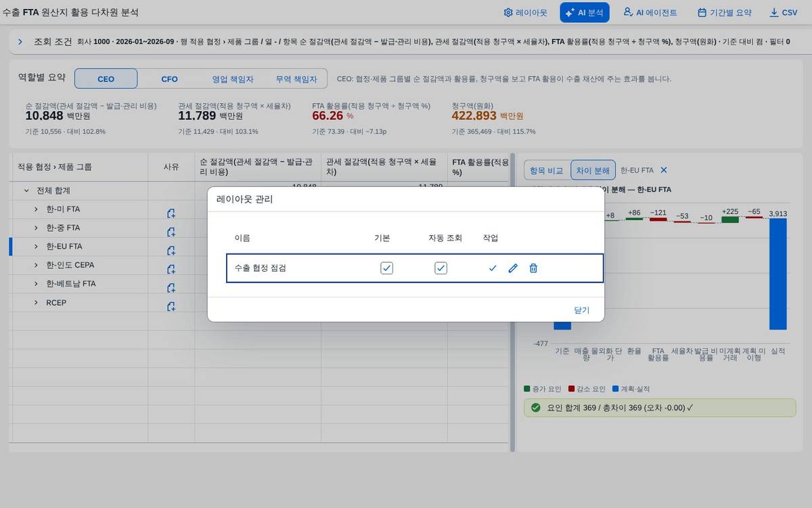Viewport: 812px width, 508px height.
Task: Open the AI 에이전트 panel
Action: pyautogui.click(x=650, y=12)
